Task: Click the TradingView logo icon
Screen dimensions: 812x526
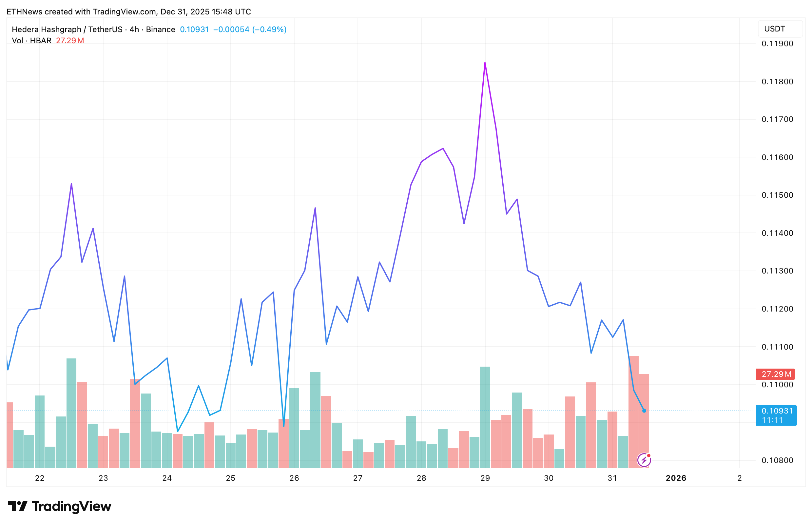Action: click(x=17, y=506)
